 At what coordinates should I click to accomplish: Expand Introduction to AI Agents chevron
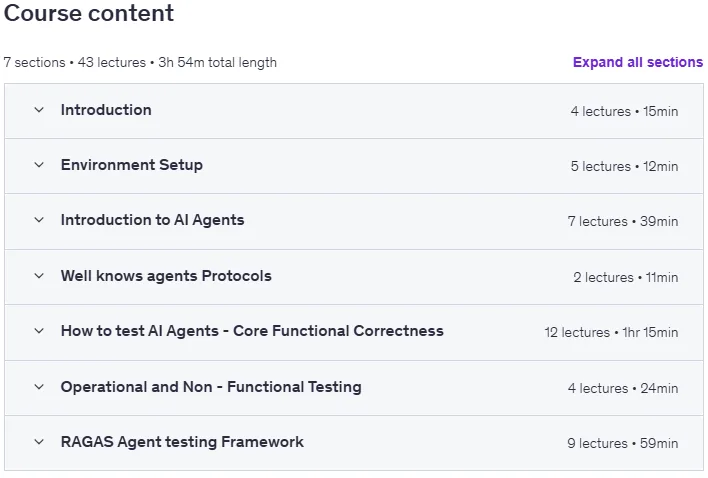tap(39, 220)
